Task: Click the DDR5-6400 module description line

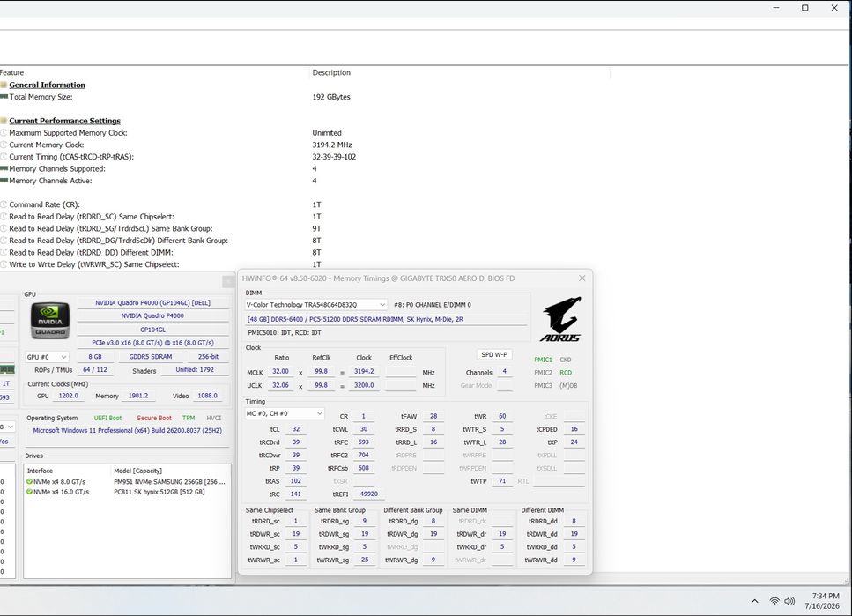Action: pos(355,319)
